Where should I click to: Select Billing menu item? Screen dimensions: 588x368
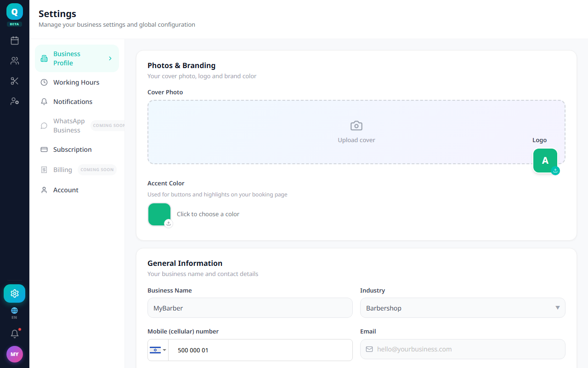click(77, 170)
